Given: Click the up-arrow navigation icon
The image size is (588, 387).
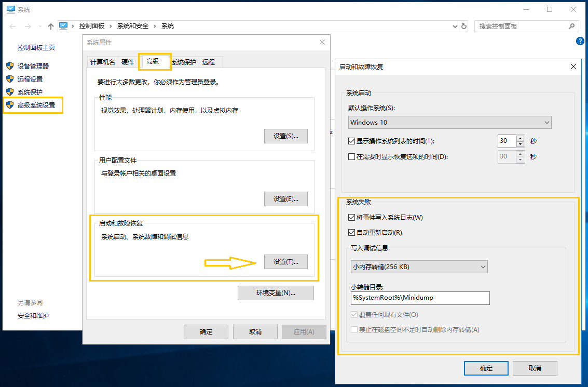Looking at the screenshot, I should tap(50, 25).
